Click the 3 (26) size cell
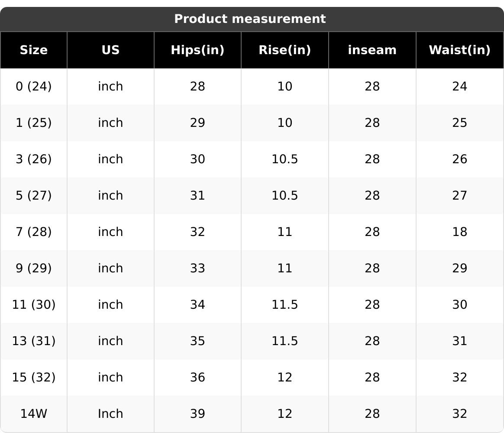 pyautogui.click(x=34, y=159)
